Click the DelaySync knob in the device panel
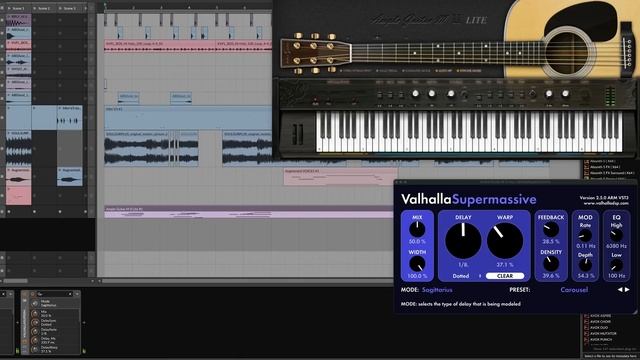This screenshot has height=360, width=640. (35, 322)
